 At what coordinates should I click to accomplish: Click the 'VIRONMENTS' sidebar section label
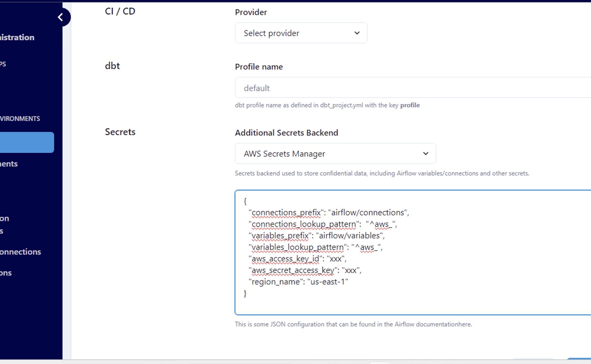[x=20, y=119]
